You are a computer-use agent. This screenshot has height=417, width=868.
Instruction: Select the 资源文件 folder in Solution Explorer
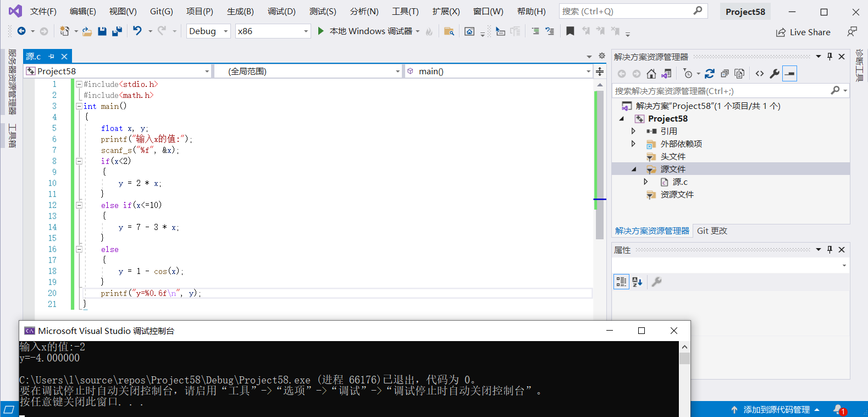(x=677, y=194)
